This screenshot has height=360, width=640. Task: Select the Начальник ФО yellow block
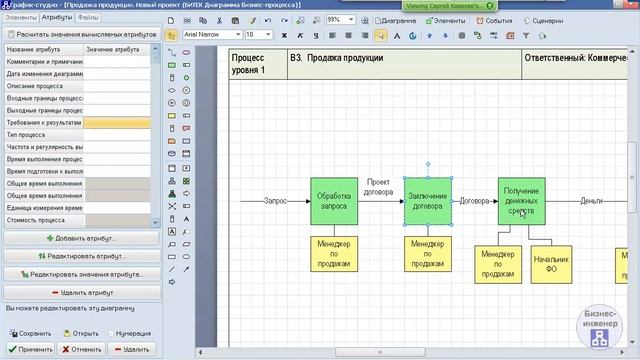click(x=551, y=264)
